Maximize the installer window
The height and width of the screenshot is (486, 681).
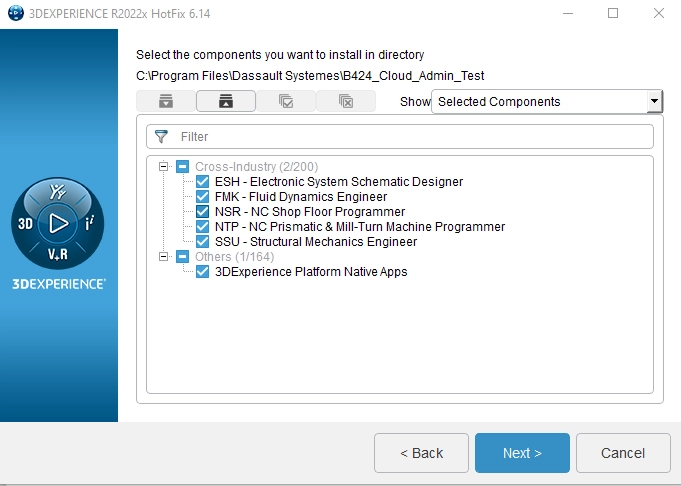[613, 13]
